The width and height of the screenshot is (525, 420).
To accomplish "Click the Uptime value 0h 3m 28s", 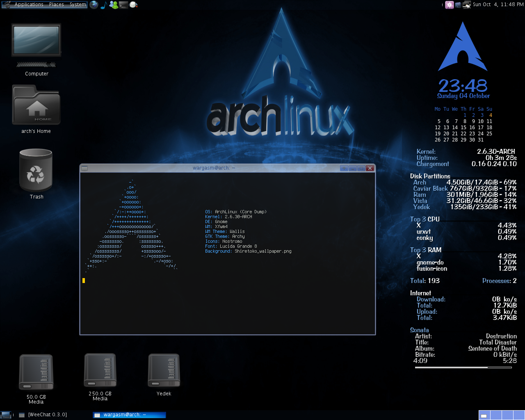I will pos(501,158).
